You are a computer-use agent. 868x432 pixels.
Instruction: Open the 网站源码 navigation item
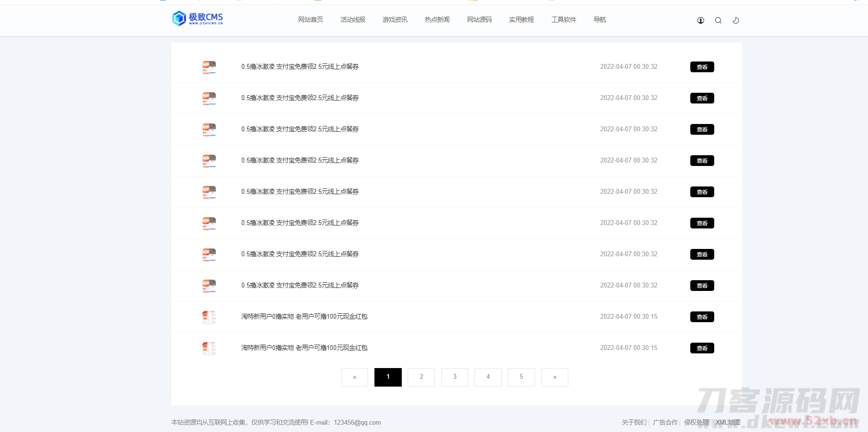click(x=479, y=20)
